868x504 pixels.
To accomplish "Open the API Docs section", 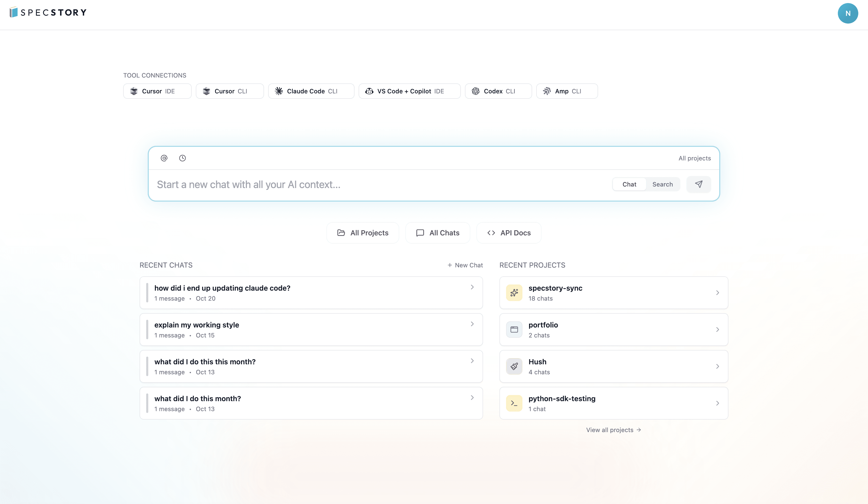I will tap(509, 233).
